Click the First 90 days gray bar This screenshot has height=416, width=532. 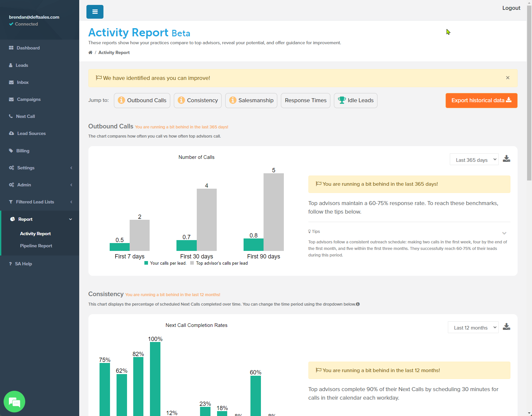coord(274,212)
